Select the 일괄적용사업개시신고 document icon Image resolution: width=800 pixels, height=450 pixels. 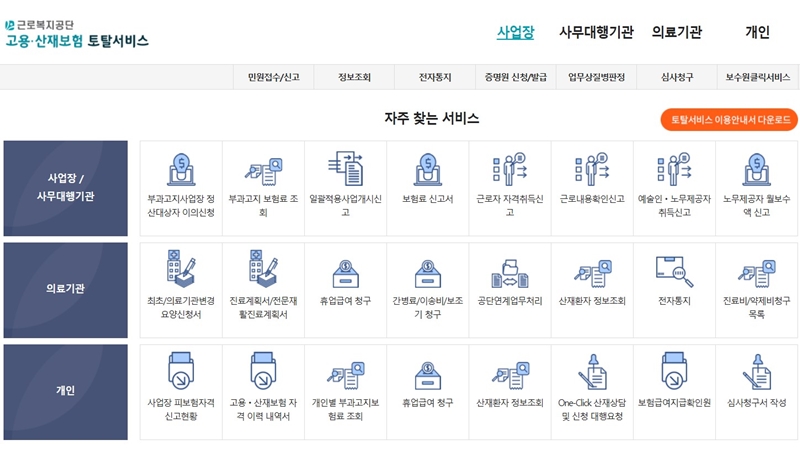click(x=345, y=168)
